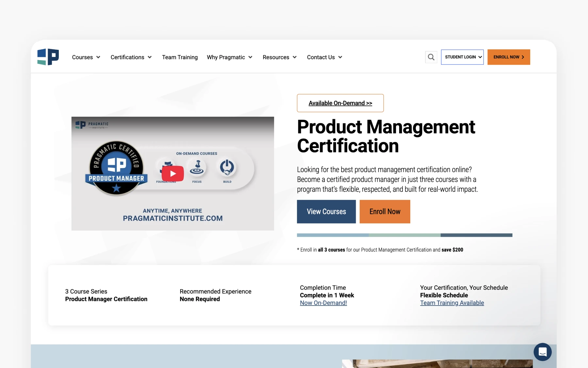Expand the Resources menu
The image size is (588, 368).
click(x=280, y=57)
